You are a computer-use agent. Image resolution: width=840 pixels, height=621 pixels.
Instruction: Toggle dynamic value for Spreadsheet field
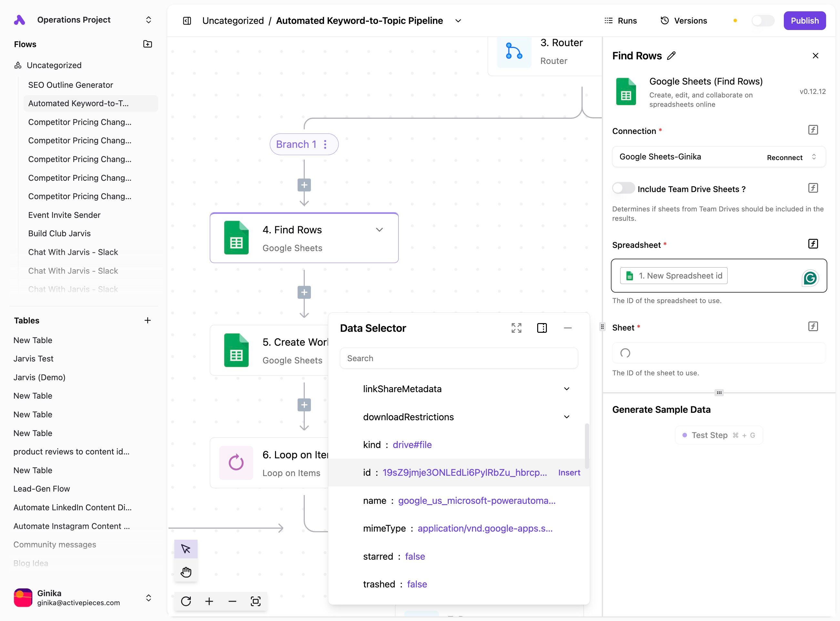point(813,244)
